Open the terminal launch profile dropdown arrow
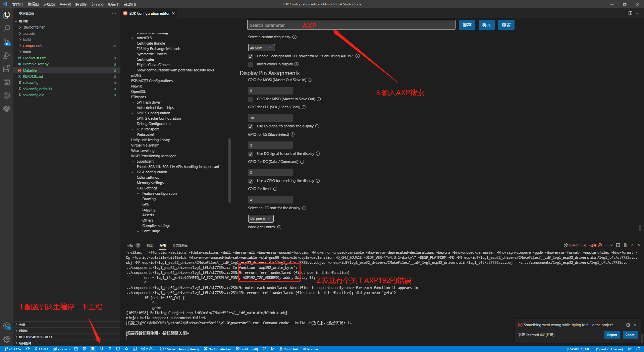The image size is (644, 352). 611,245
